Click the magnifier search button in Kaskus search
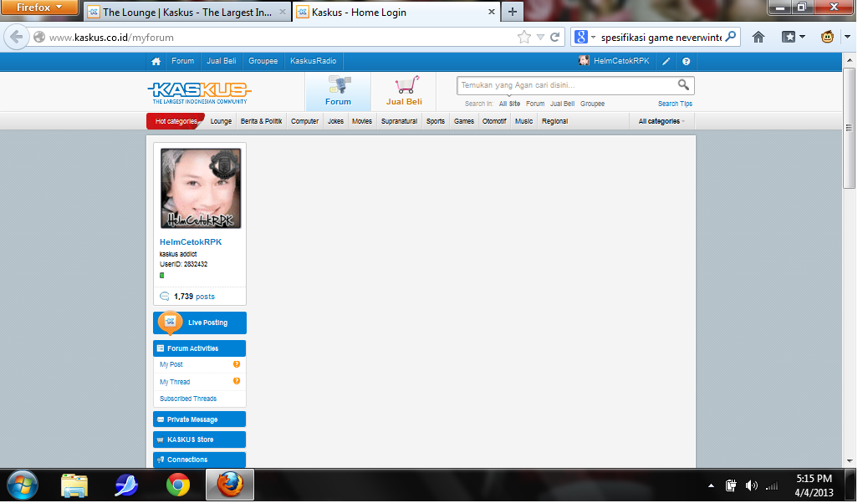868x503 pixels. point(684,84)
